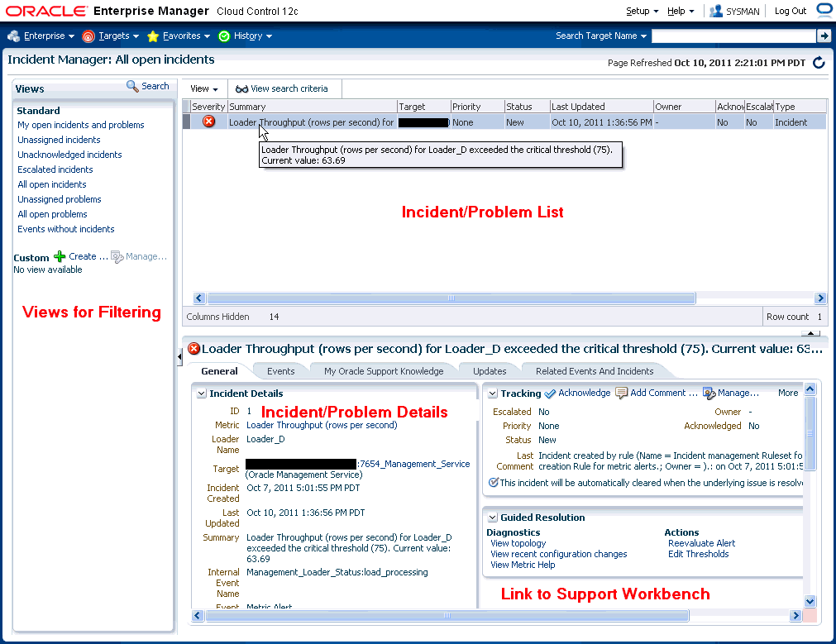Open the Help dropdown menu
836x644 pixels.
click(x=681, y=12)
